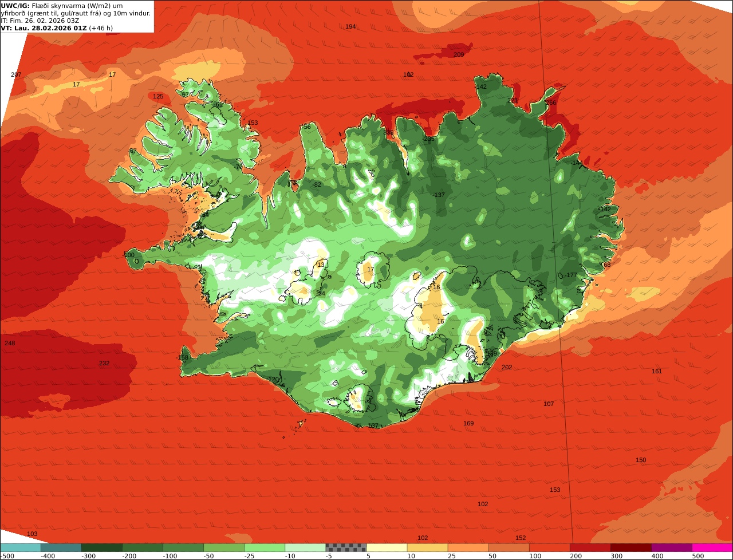Select the checkered legend swatch between -5 and 5
The width and height of the screenshot is (733, 560).
[x=345, y=548]
